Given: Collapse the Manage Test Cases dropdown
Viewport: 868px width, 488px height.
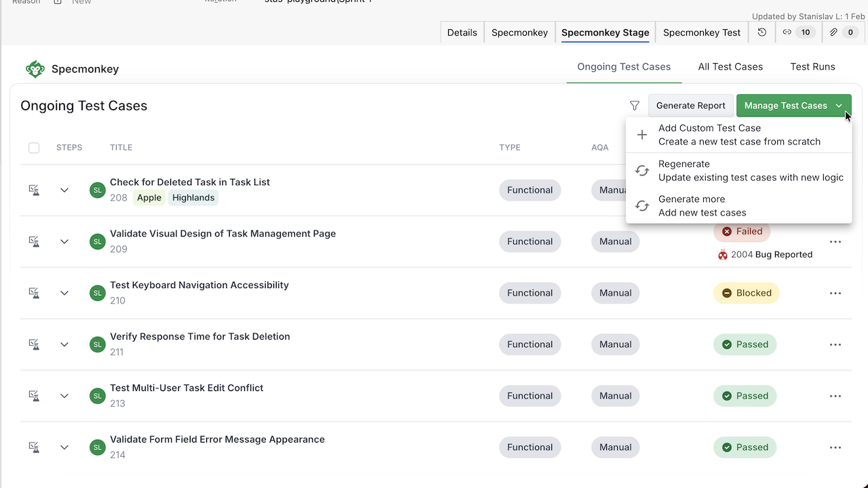Looking at the screenshot, I should [839, 106].
